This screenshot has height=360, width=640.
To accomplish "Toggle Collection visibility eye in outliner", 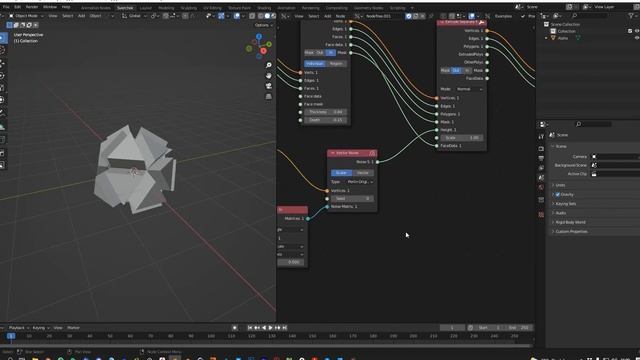I will (637, 31).
